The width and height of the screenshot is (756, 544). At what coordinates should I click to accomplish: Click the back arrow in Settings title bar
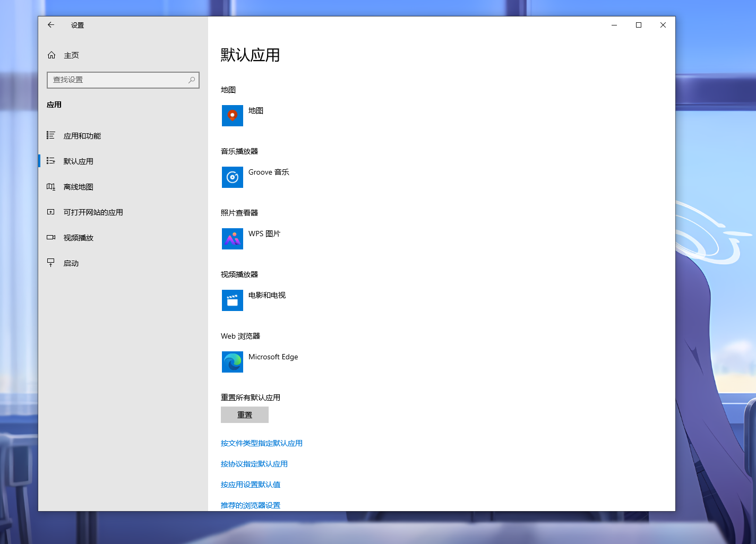click(51, 25)
